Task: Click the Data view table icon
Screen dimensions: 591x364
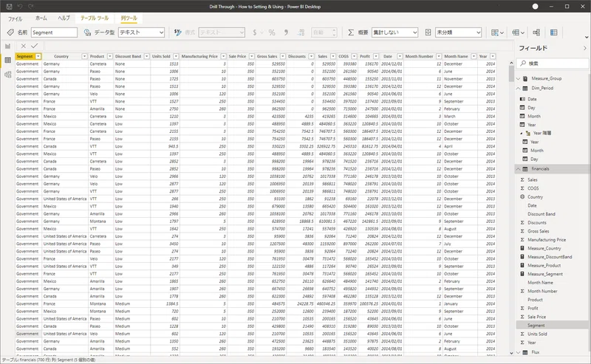Action: tap(7, 61)
